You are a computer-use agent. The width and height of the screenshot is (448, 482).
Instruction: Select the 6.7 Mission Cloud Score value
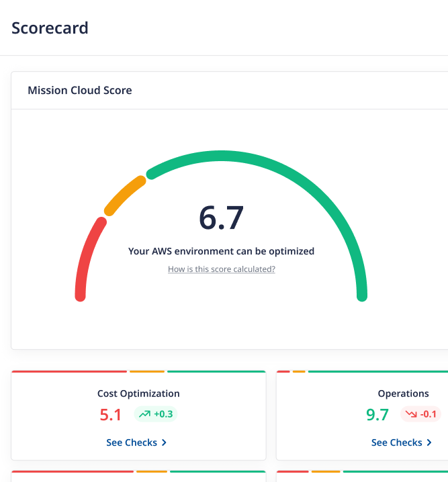pos(221,218)
